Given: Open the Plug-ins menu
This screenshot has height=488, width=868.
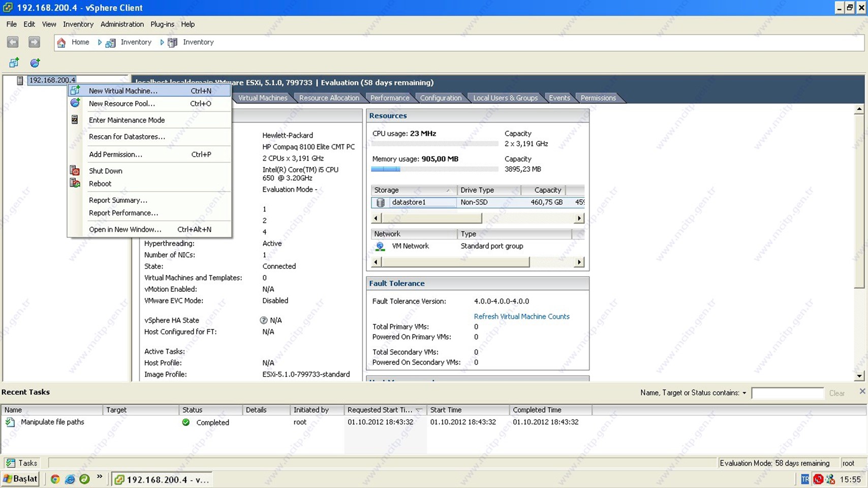Looking at the screenshot, I should point(162,24).
